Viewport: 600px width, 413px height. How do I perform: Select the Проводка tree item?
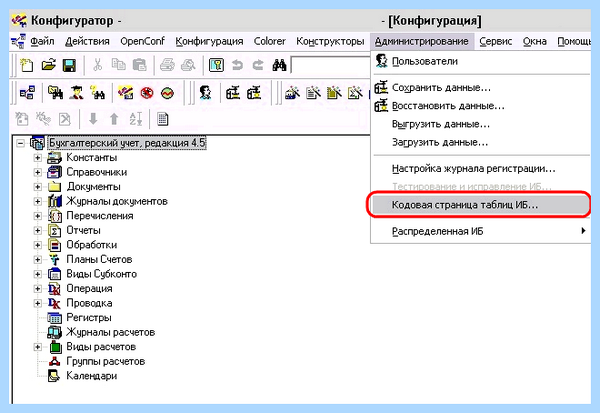click(x=89, y=303)
